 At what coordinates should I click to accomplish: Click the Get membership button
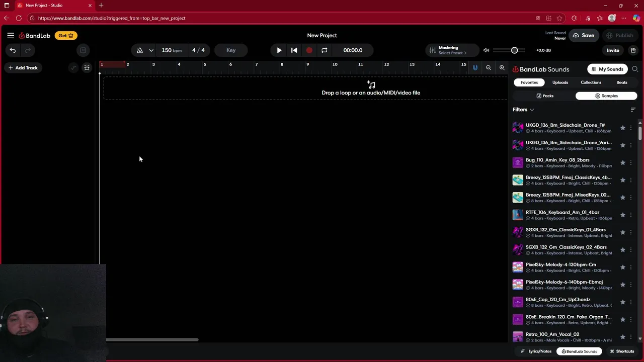click(x=66, y=36)
